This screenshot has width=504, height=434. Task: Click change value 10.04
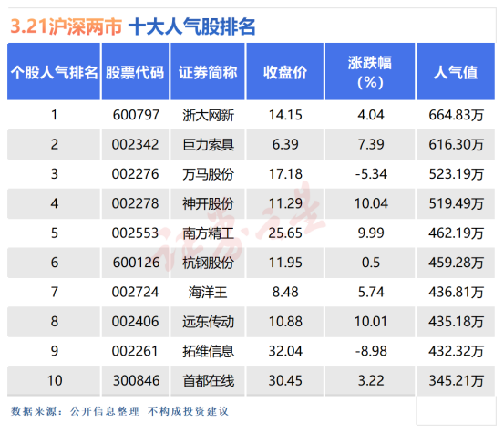pos(371,203)
